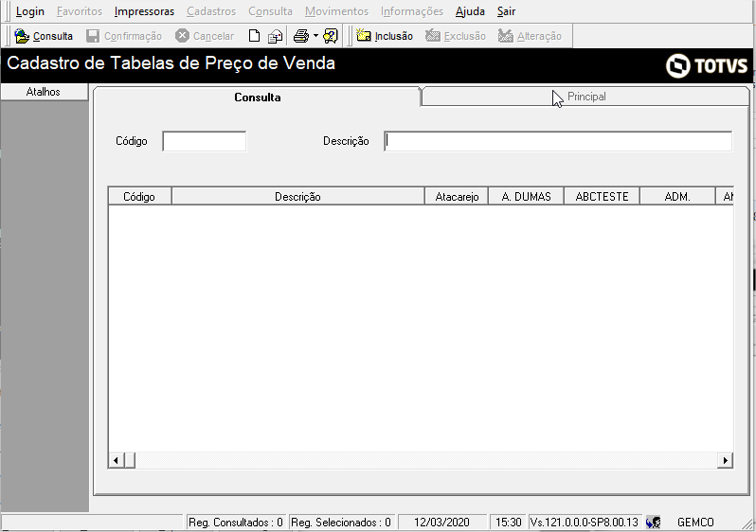Click the version Vs.121.0.0.0-SP8.00.13 text

coord(584,523)
